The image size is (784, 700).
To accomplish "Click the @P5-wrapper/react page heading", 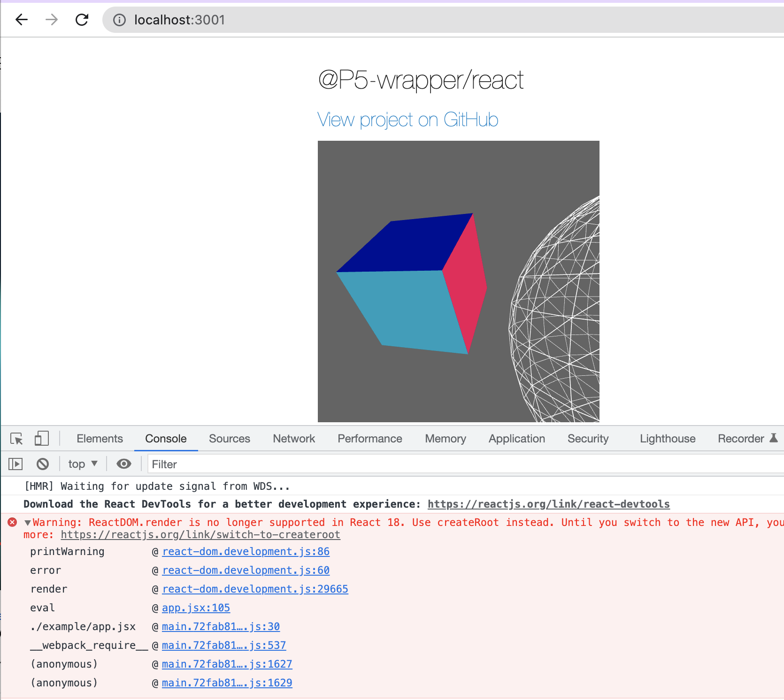I will point(421,80).
